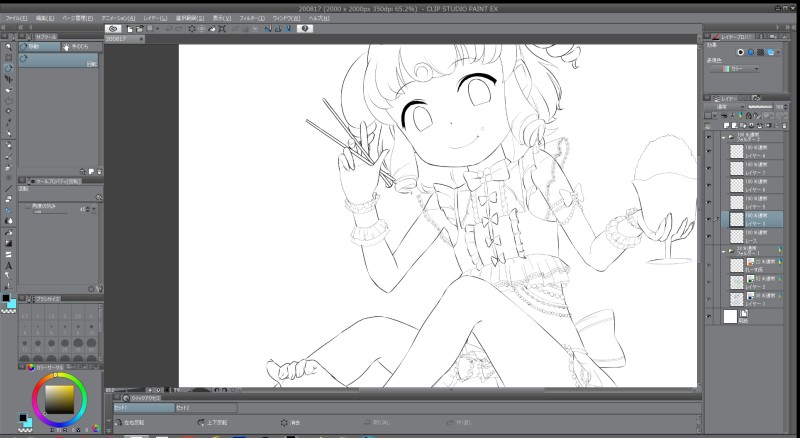Select the Pen tool
The image size is (800, 438).
(8, 134)
